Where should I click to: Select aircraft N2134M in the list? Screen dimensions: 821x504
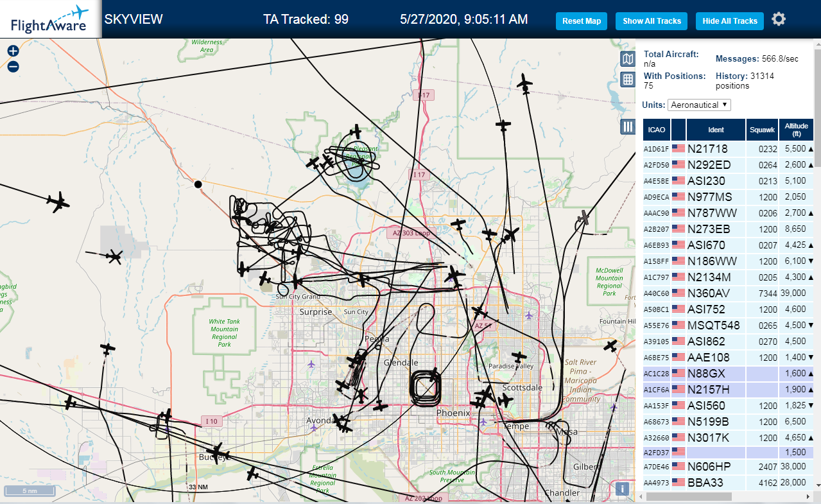(729, 277)
